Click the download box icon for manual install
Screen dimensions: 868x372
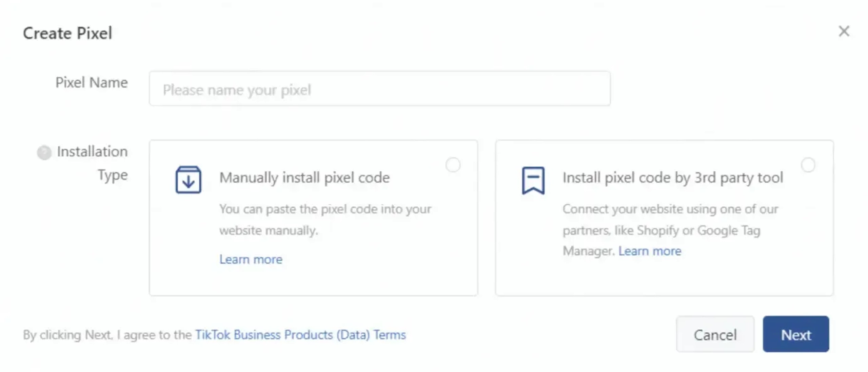188,180
